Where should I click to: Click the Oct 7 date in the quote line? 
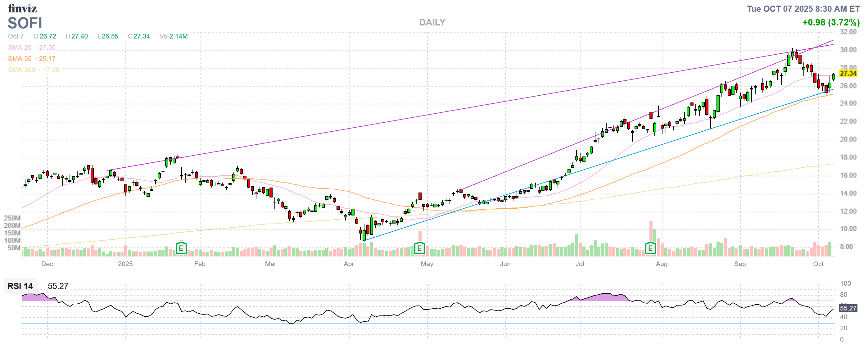tap(16, 36)
